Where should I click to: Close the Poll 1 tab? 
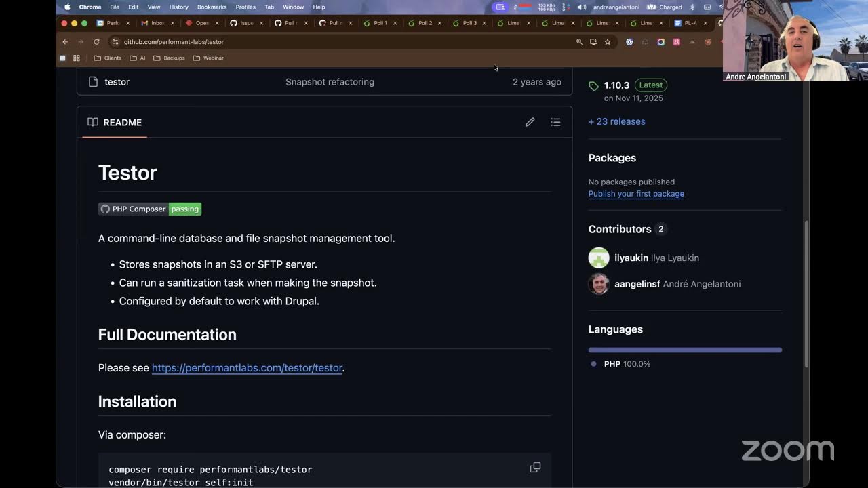point(395,23)
